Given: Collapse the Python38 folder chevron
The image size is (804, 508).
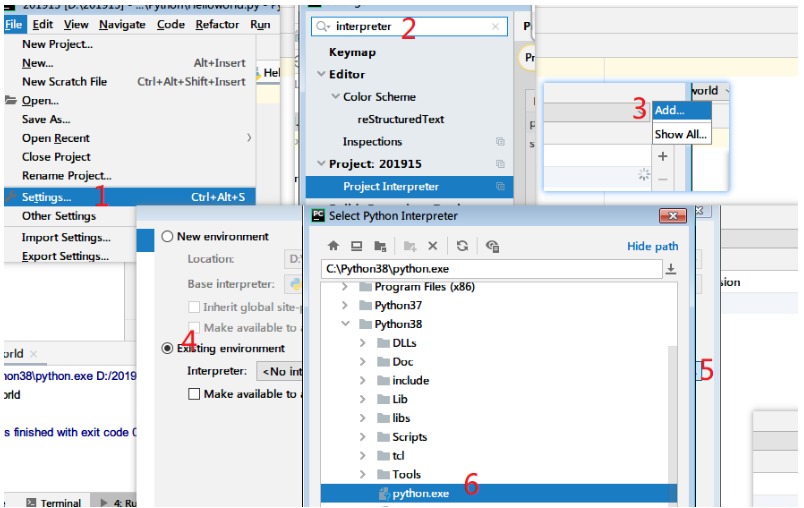Looking at the screenshot, I should [345, 323].
